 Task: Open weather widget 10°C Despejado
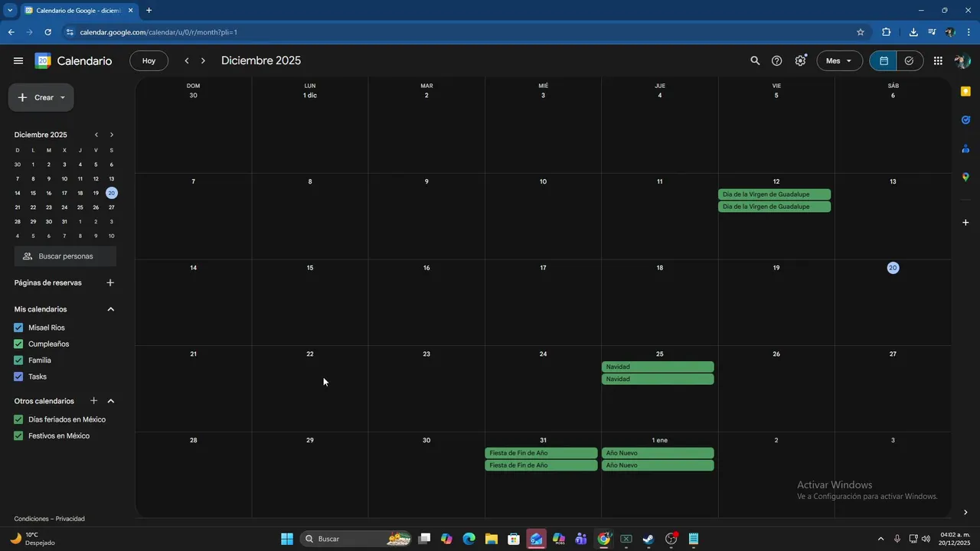(x=32, y=539)
